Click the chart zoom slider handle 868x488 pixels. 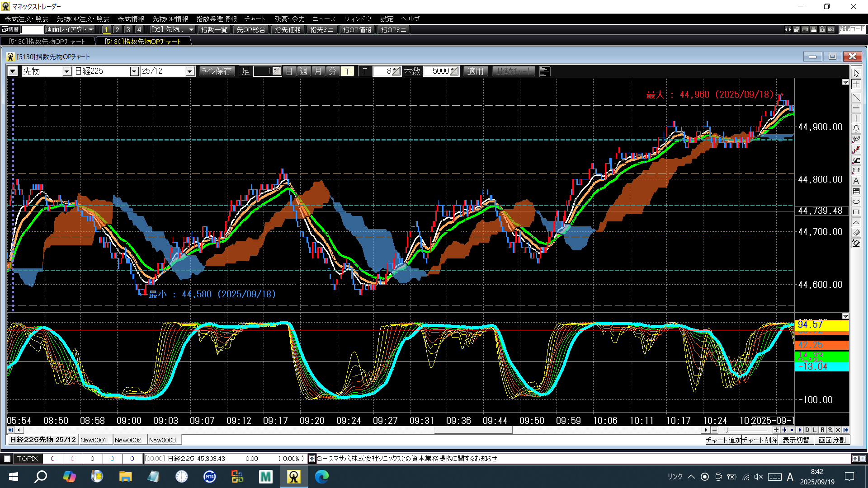727,430
